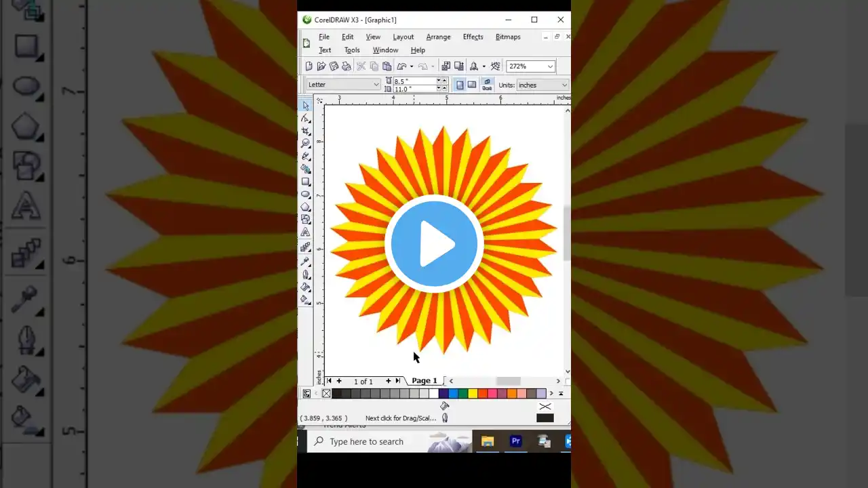
Task: Select the Smart Fill tool
Action: click(x=306, y=169)
